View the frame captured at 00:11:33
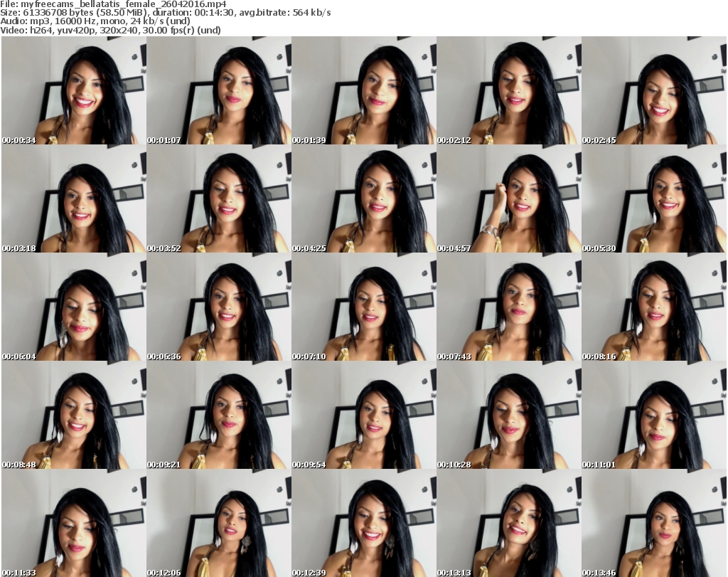The image size is (728, 577). point(74,523)
